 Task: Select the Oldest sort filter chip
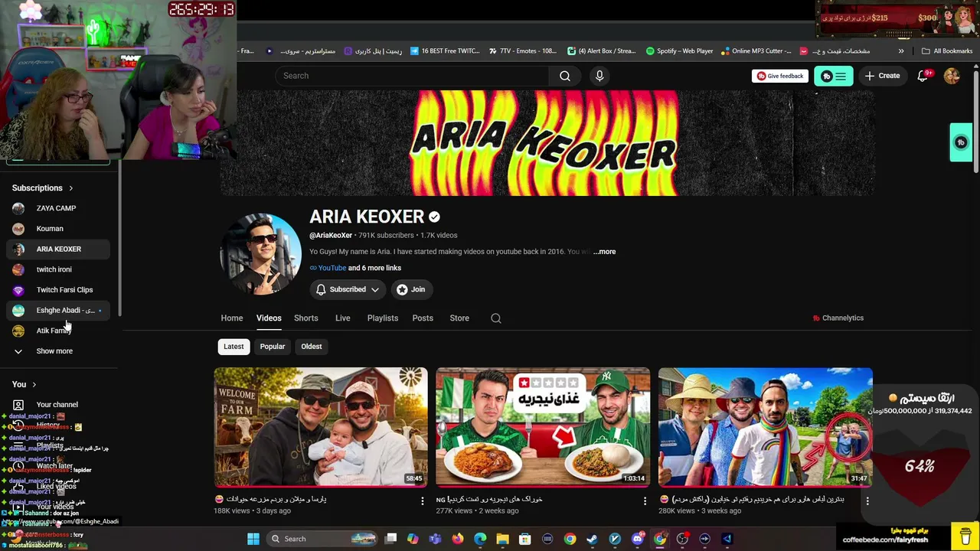pyautogui.click(x=312, y=347)
